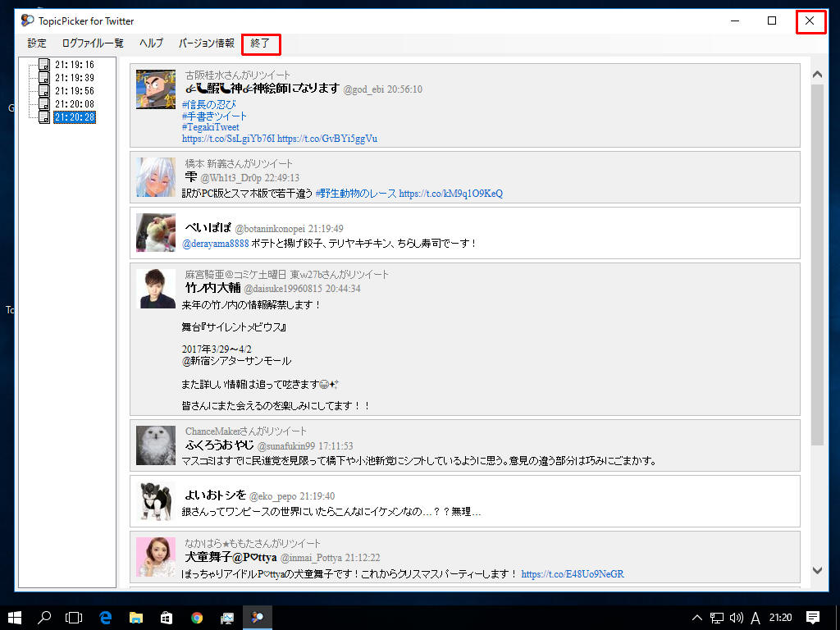The height and width of the screenshot is (630, 840).
Task: Click the document icon beside 21:20:08
Action: tap(44, 104)
